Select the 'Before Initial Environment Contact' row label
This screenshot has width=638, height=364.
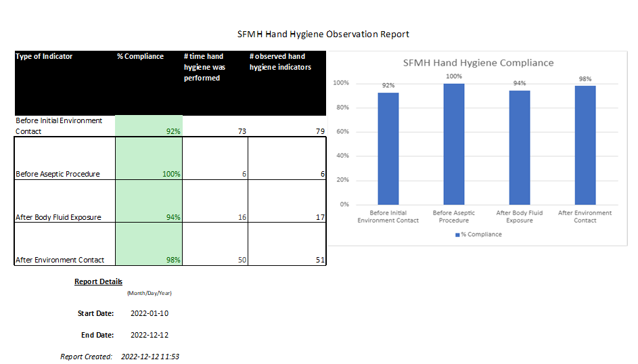tap(59, 126)
